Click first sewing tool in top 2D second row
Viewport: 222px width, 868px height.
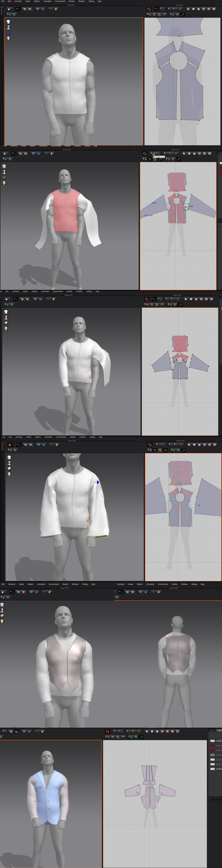149,14
